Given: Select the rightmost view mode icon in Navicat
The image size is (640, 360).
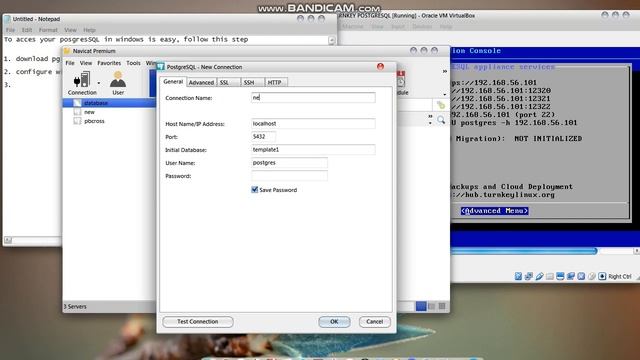Looking at the screenshot, I should click(442, 306).
